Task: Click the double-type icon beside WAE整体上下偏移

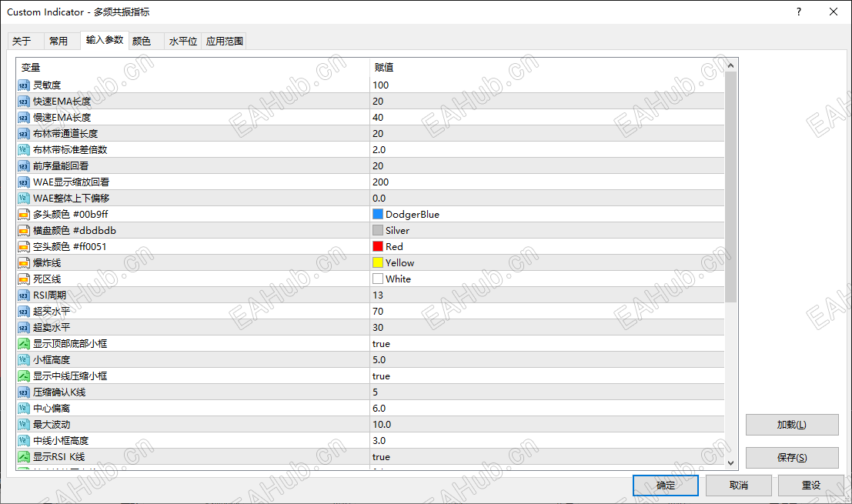Action: point(23,199)
